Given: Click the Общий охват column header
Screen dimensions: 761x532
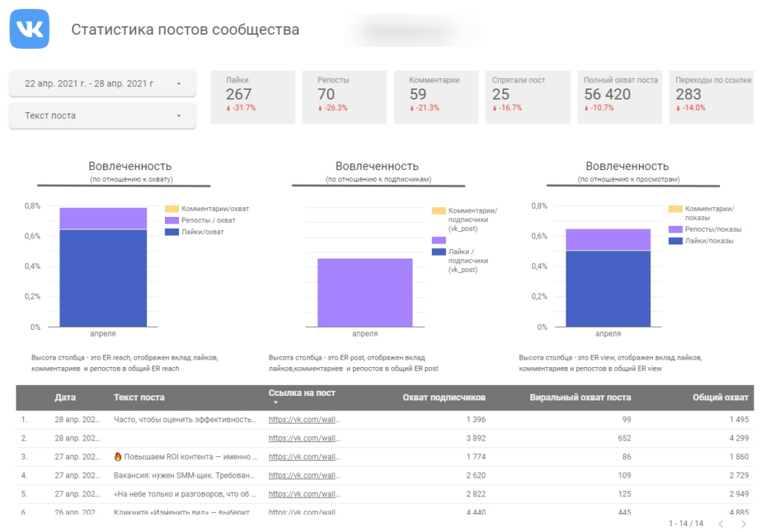Looking at the screenshot, I should [x=719, y=398].
